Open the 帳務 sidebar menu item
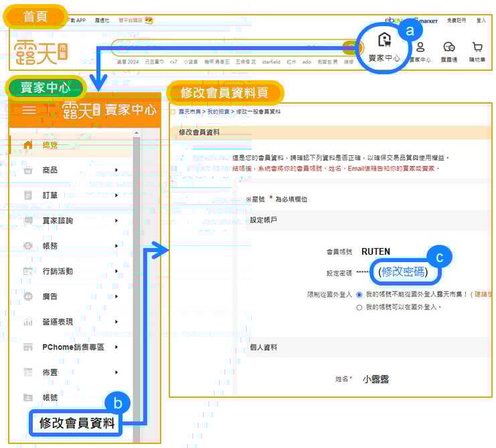The image size is (496, 448). point(50,246)
